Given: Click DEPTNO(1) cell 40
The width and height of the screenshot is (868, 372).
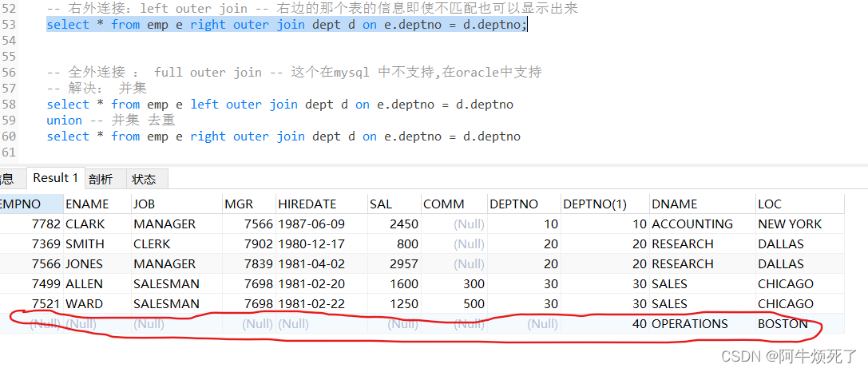Looking at the screenshot, I should [604, 323].
